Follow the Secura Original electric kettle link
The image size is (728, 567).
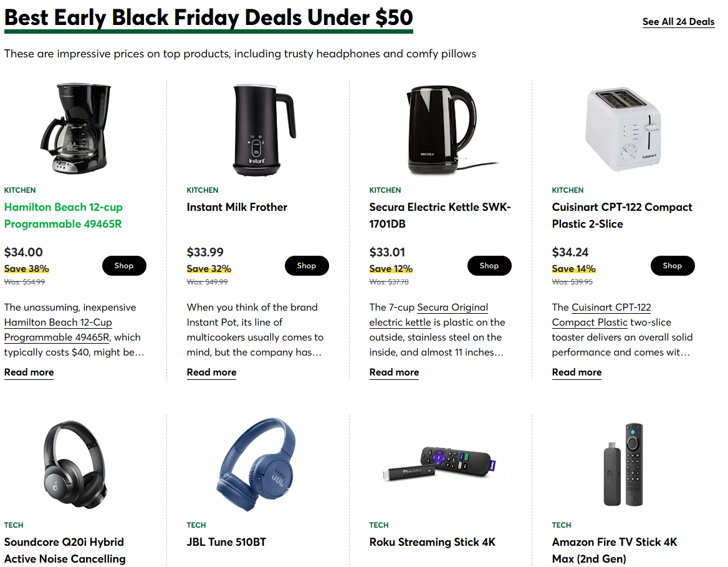(452, 308)
